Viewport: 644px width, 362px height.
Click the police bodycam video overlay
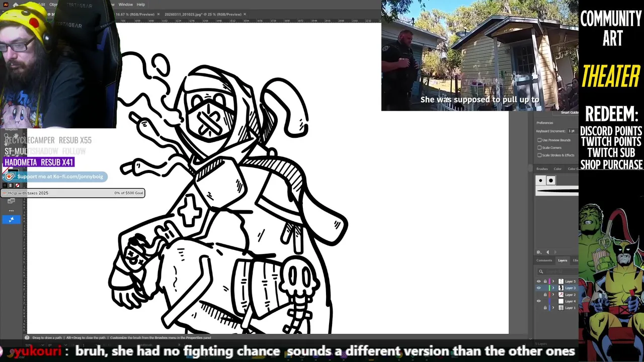(480, 55)
